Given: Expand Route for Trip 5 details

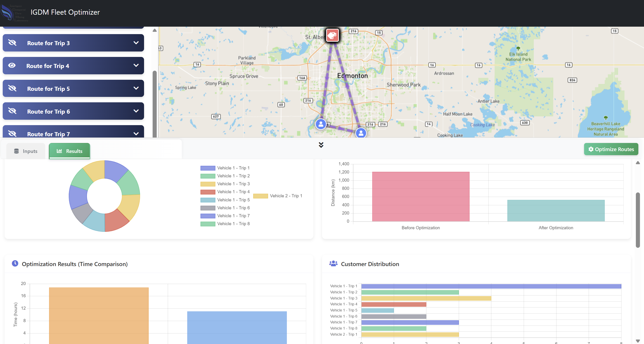Looking at the screenshot, I should [x=136, y=88].
